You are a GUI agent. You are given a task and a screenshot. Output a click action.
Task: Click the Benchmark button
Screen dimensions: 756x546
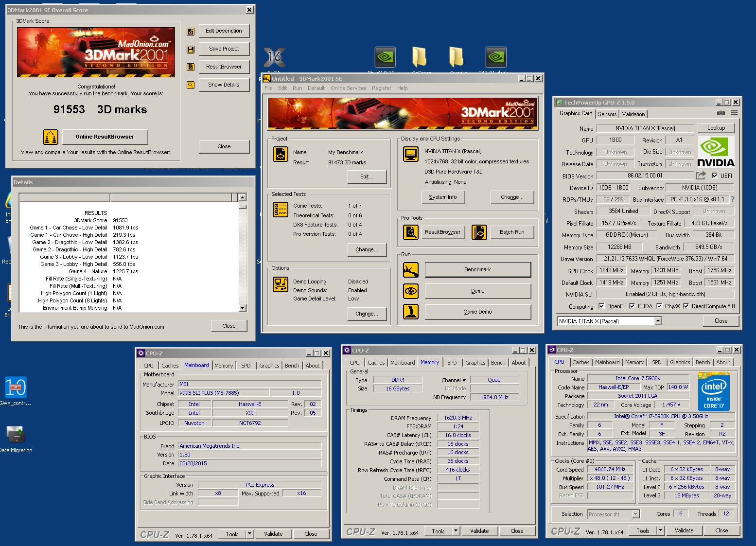point(477,269)
